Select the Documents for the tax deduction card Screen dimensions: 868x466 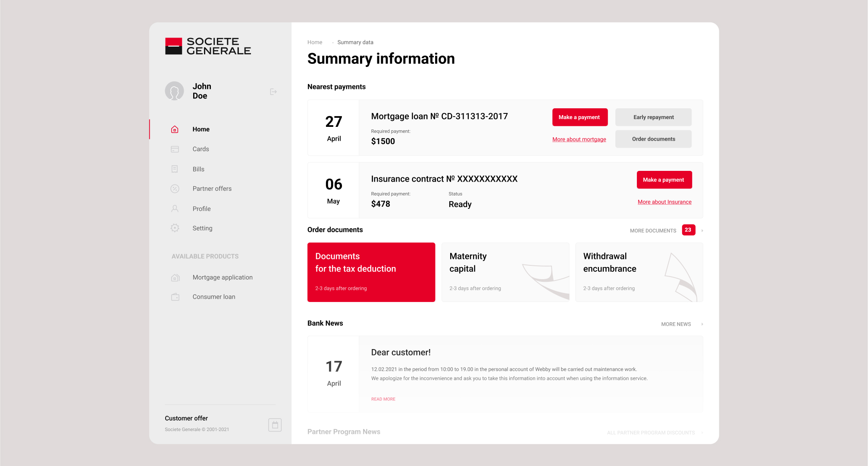click(371, 272)
